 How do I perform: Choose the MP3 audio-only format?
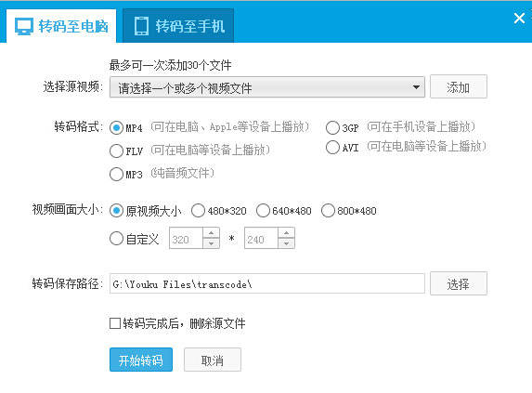(116, 174)
